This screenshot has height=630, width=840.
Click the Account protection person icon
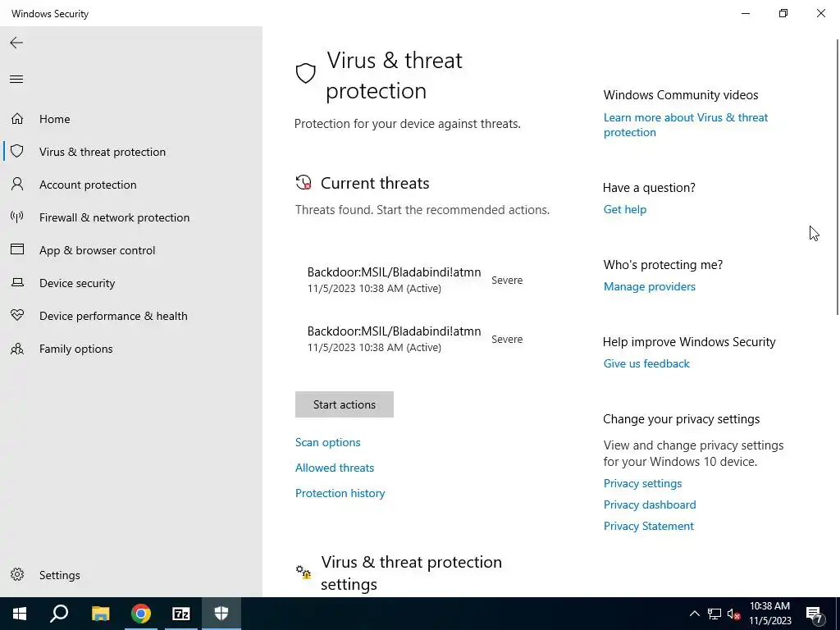click(17, 185)
